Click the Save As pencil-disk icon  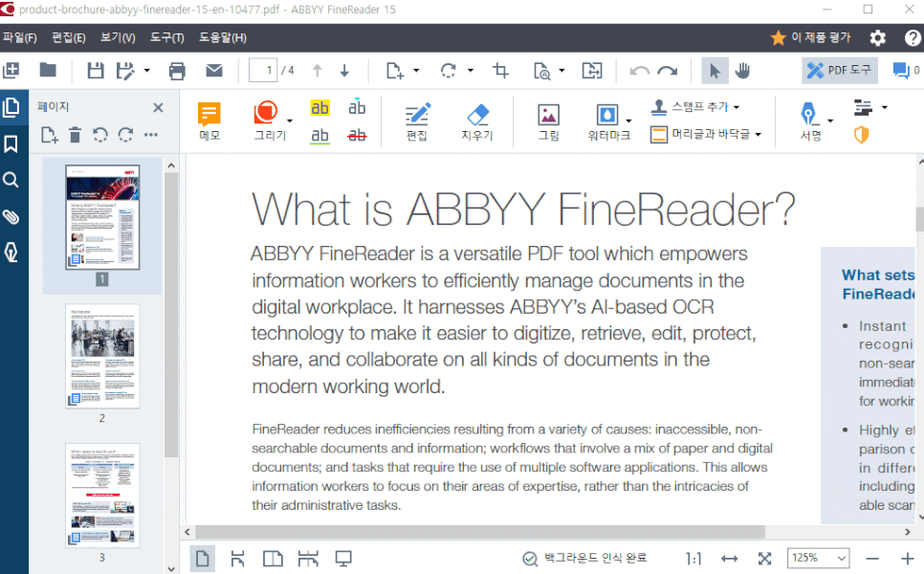tap(125, 71)
